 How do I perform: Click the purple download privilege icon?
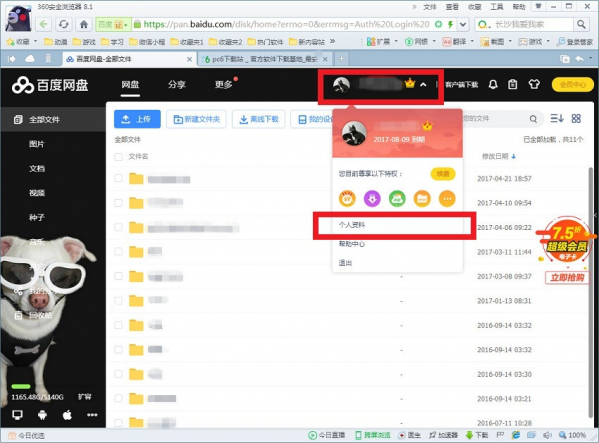click(x=372, y=199)
